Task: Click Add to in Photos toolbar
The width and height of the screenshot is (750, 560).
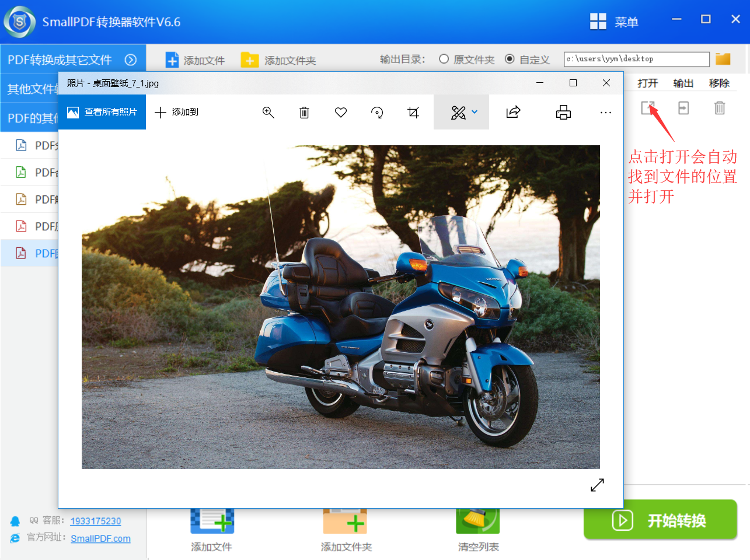Action: pyautogui.click(x=176, y=112)
